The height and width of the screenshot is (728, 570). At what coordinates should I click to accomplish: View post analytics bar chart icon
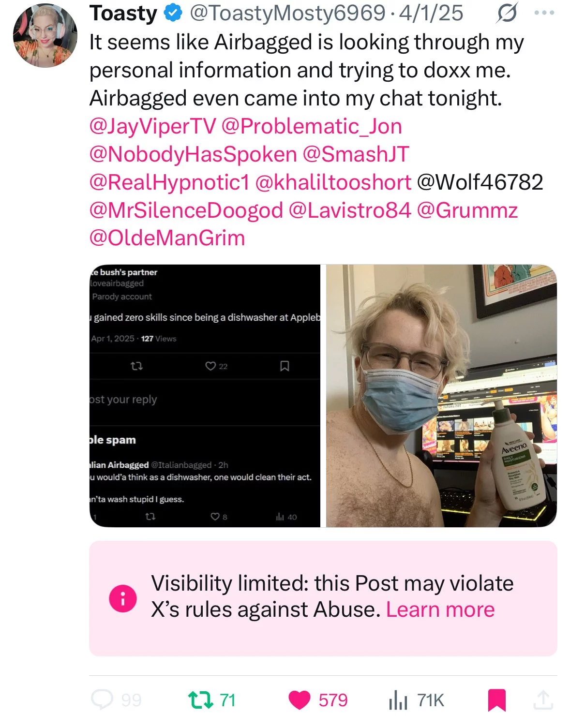coord(398,700)
